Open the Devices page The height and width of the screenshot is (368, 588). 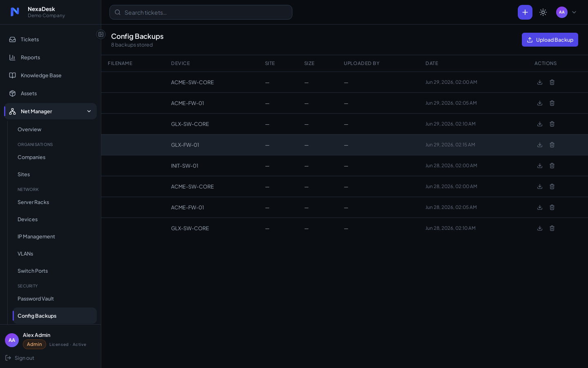coord(55,219)
